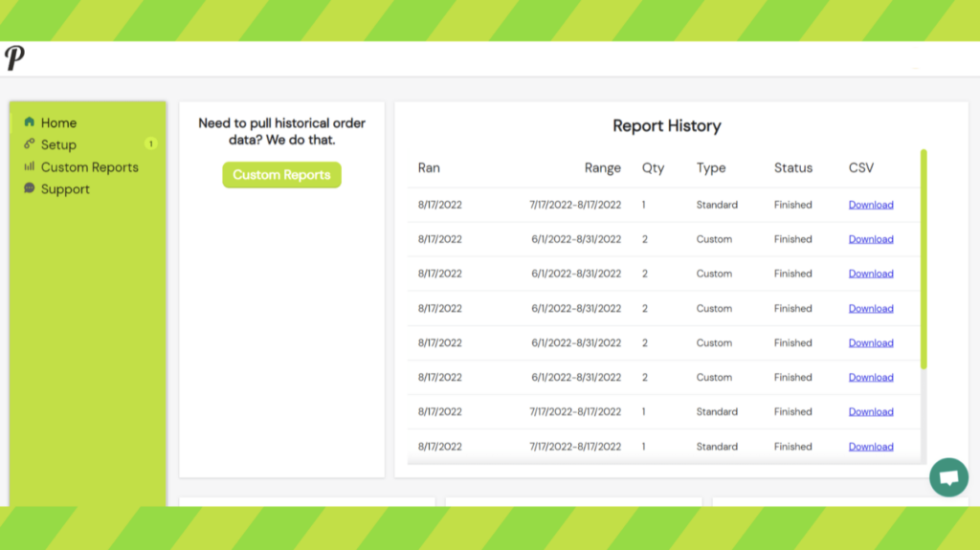Download CSV from the first Custom report row

pos(871,239)
